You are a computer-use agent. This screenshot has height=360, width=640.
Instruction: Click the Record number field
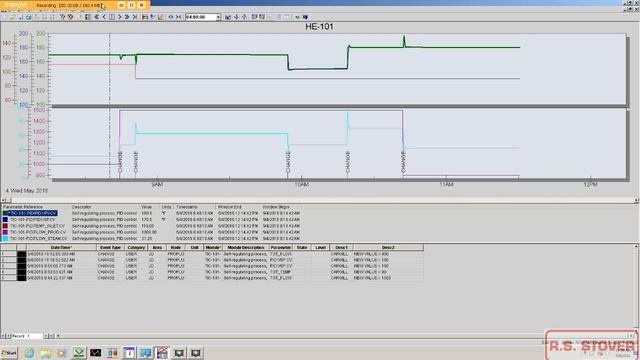coord(27,336)
